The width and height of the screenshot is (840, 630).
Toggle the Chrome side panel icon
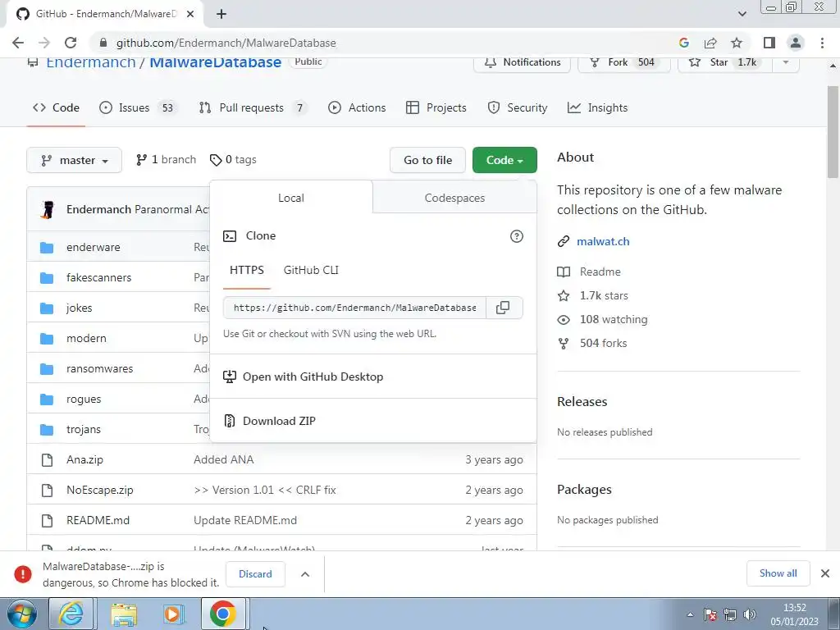click(769, 43)
